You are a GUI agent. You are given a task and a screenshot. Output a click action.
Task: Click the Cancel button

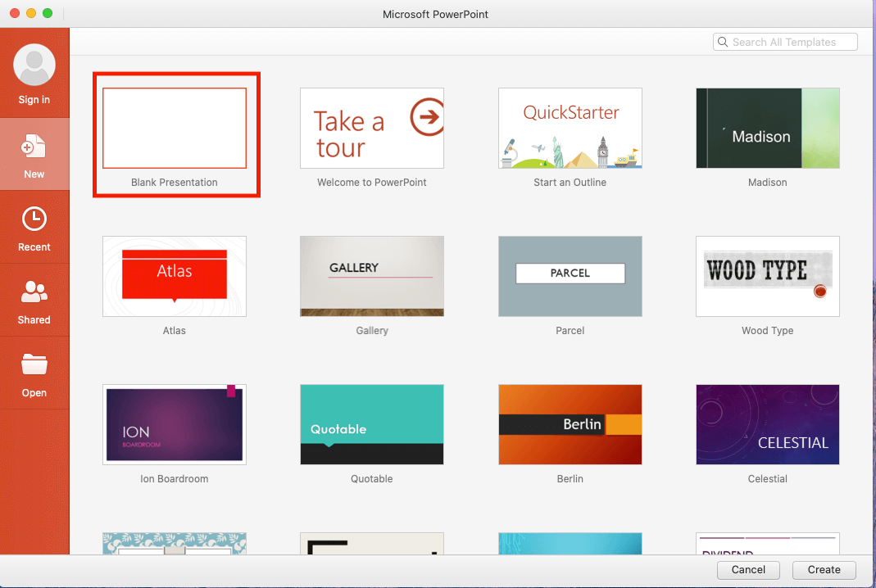(748, 569)
